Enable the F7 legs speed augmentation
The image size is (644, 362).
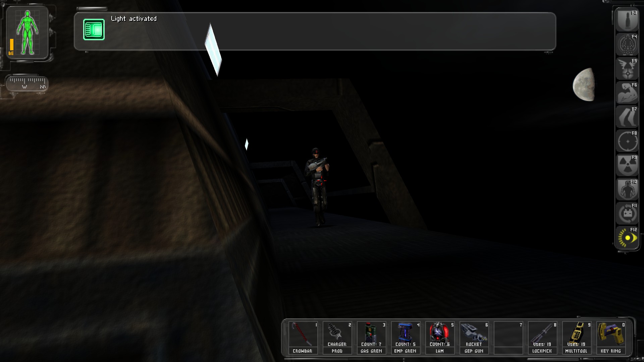click(627, 117)
